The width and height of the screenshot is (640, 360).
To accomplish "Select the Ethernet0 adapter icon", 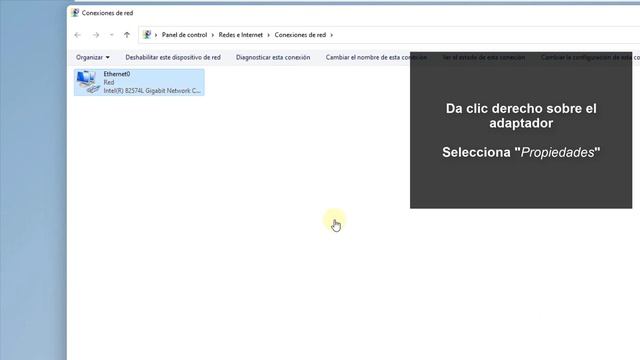I will coord(88,82).
